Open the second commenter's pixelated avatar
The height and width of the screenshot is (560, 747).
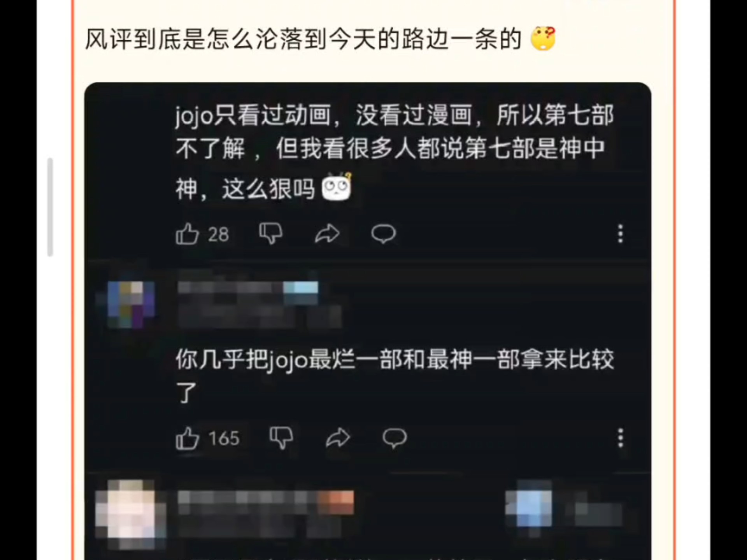tap(131, 304)
